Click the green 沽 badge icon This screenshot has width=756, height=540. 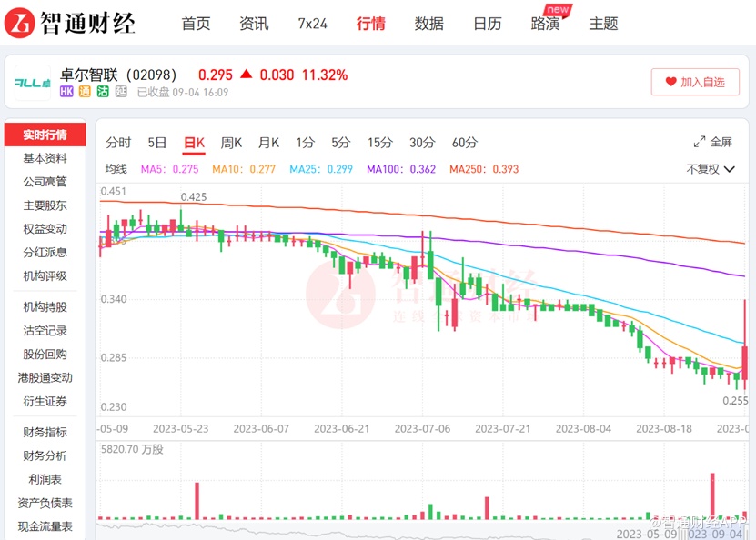(x=103, y=92)
